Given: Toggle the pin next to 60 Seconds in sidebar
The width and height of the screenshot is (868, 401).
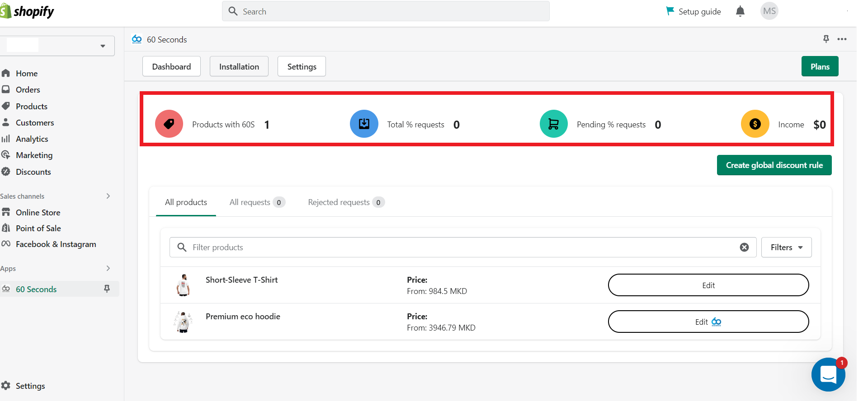Looking at the screenshot, I should coord(107,289).
